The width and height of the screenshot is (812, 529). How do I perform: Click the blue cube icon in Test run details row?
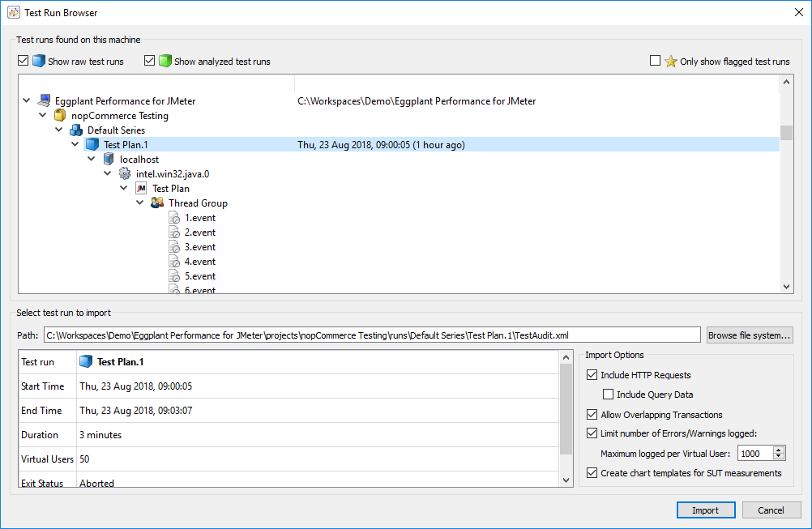pos(86,361)
